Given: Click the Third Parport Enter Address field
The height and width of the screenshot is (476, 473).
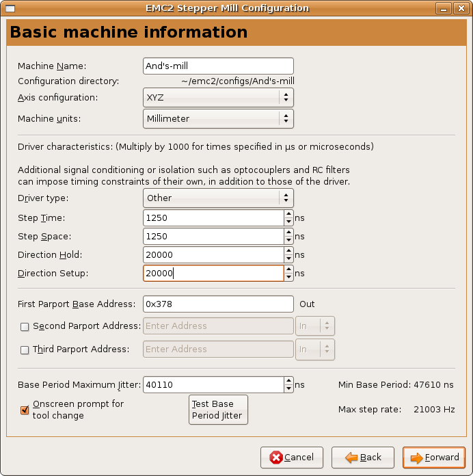Looking at the screenshot, I should coord(218,349).
